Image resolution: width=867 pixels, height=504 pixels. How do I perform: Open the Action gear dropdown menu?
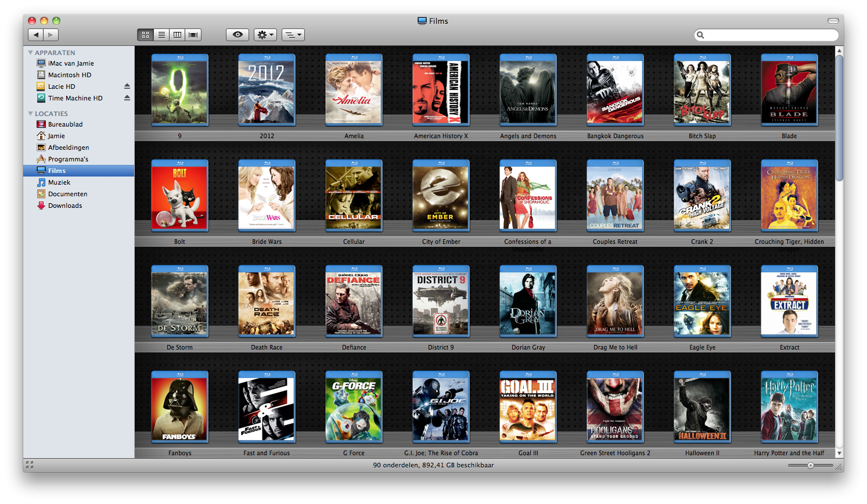click(x=265, y=35)
